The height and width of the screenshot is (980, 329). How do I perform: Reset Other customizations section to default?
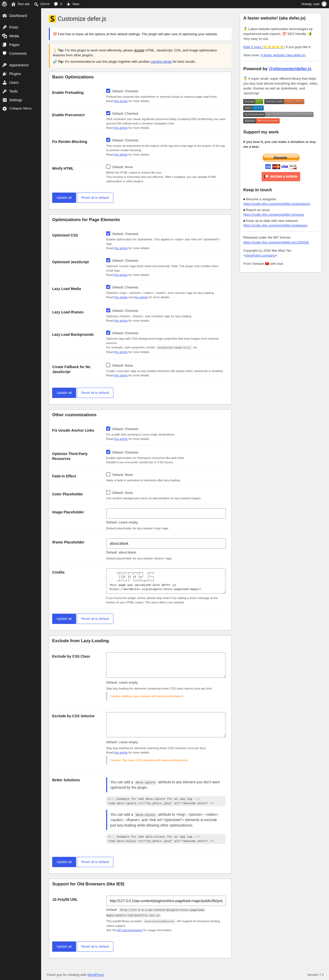tap(95, 619)
